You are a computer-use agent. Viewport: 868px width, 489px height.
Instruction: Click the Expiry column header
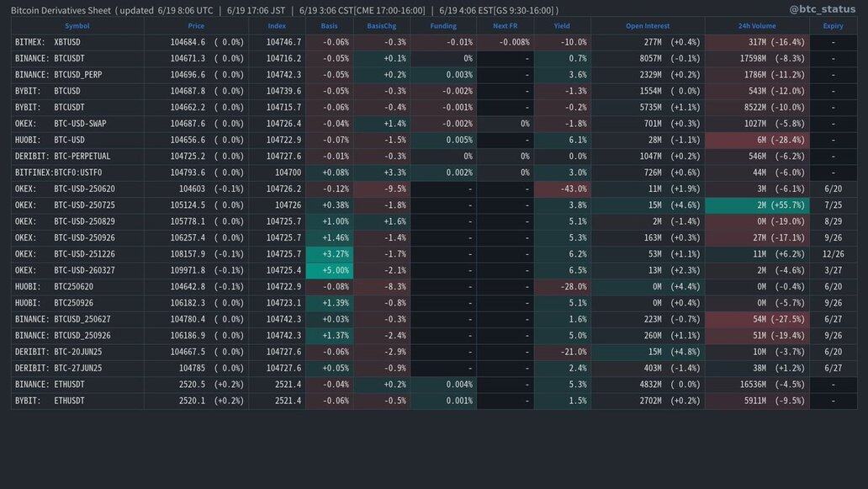click(x=833, y=26)
